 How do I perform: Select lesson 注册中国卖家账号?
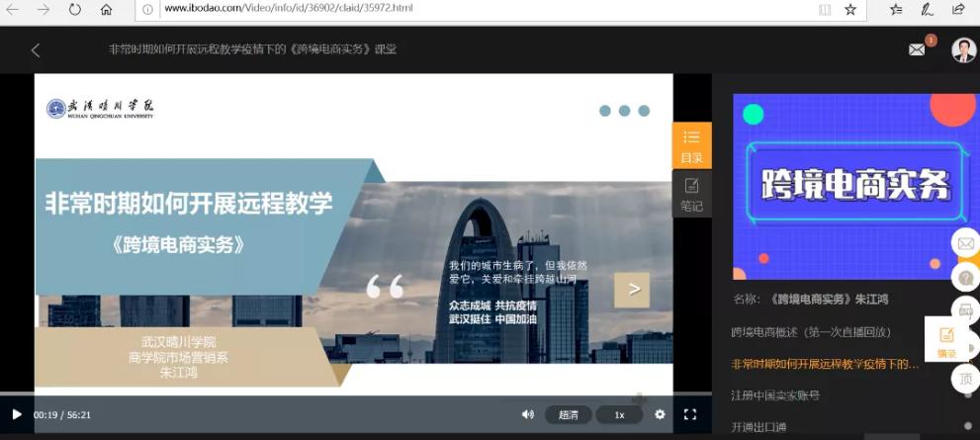pos(775,396)
